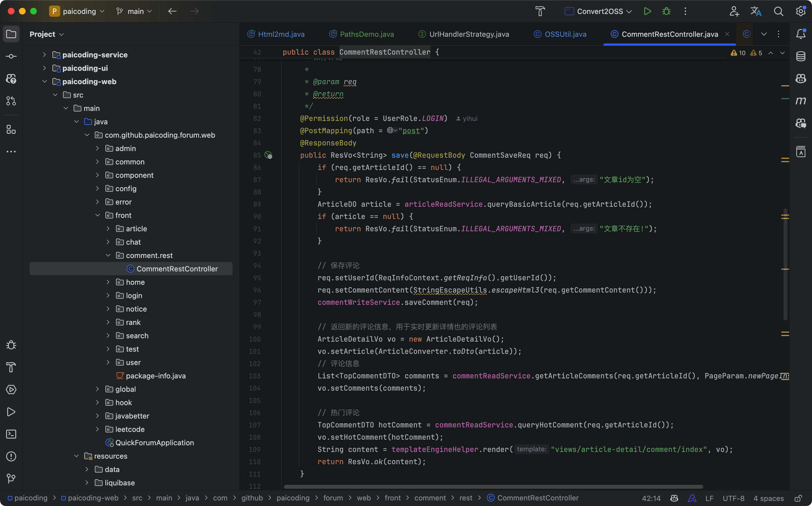812x506 pixels.
Task: Open the Commit tool window
Action: (x=11, y=56)
